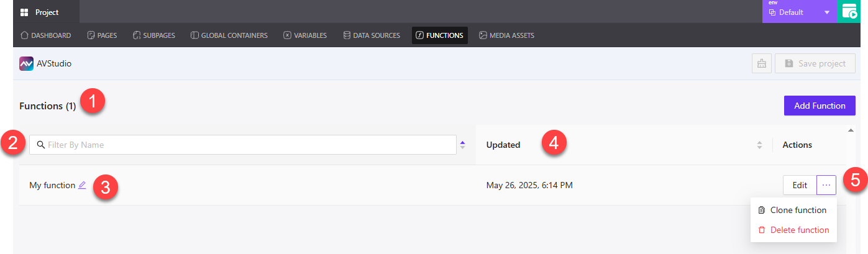Switch to the Pages tab

click(x=102, y=35)
